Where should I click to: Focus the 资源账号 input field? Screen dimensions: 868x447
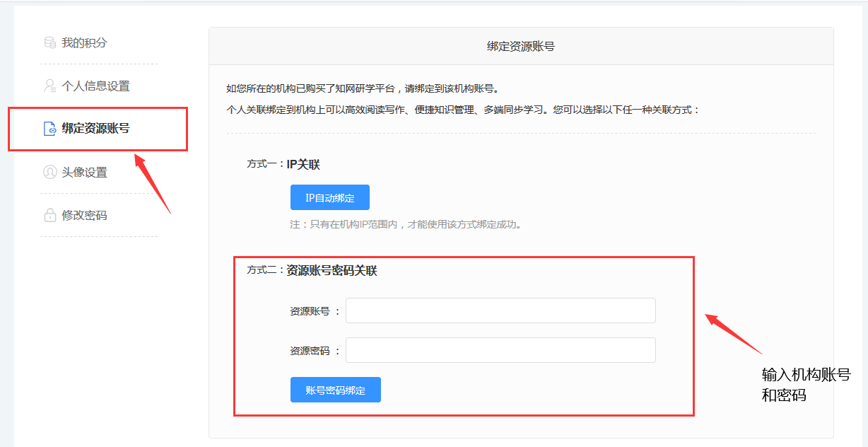pyautogui.click(x=500, y=310)
